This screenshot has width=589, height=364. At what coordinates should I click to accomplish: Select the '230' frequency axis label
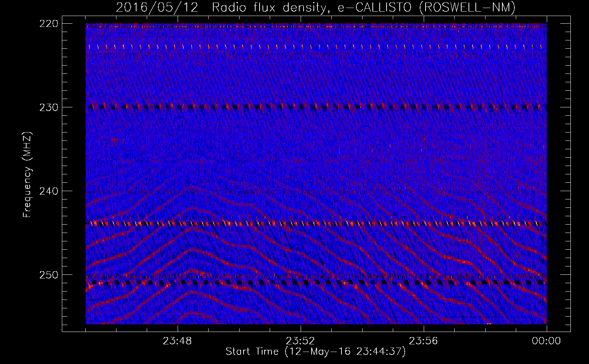point(48,107)
